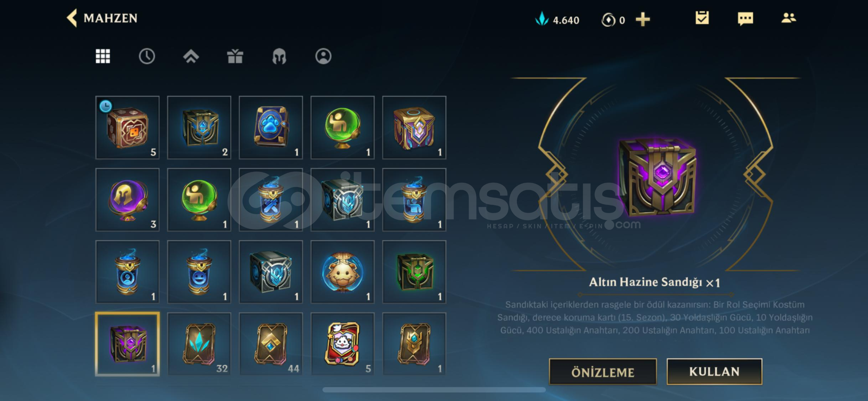
Task: Select the red dice chest with count 5
Action: click(127, 128)
